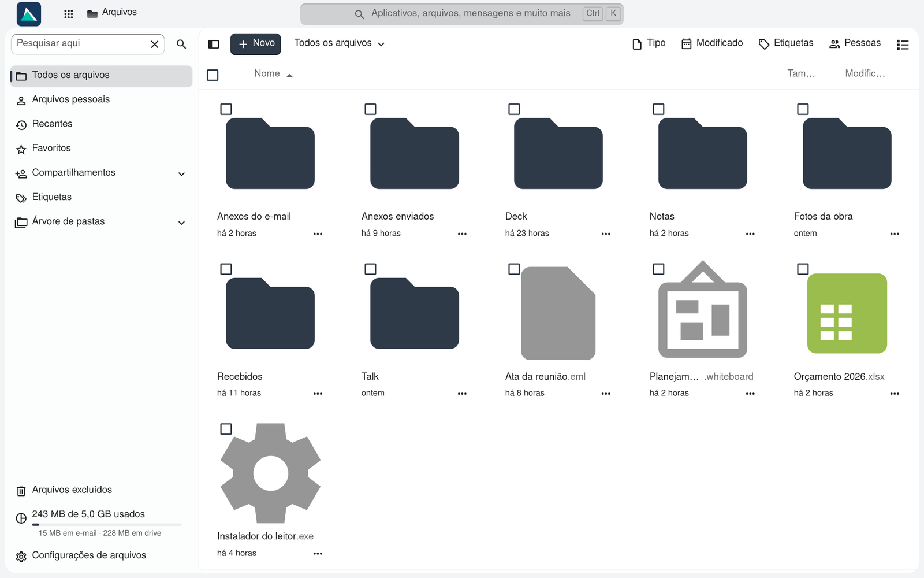Open the Etiquetas filter dropdown
Screen dimensions: 924x578
[786, 43]
